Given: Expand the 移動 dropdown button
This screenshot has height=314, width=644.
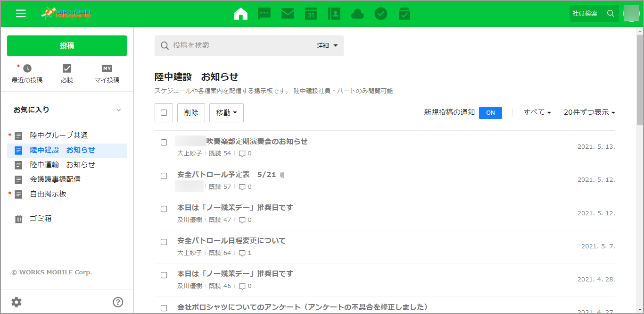Looking at the screenshot, I should (x=226, y=113).
